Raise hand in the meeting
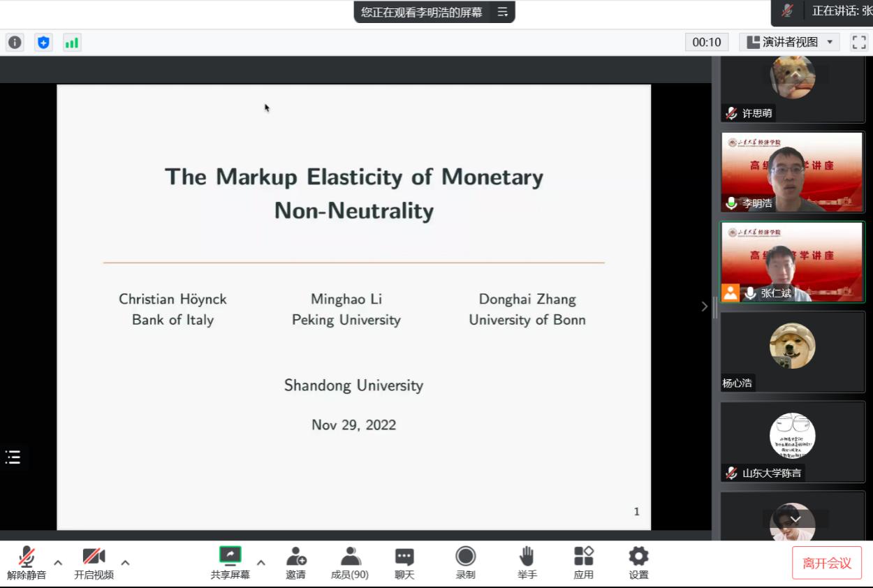The height and width of the screenshot is (588, 873). (x=527, y=562)
